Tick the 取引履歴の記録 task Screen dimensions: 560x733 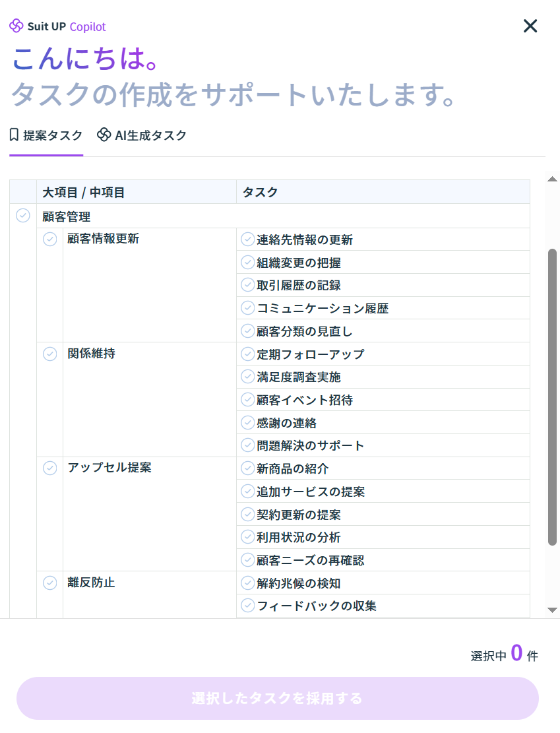(247, 285)
